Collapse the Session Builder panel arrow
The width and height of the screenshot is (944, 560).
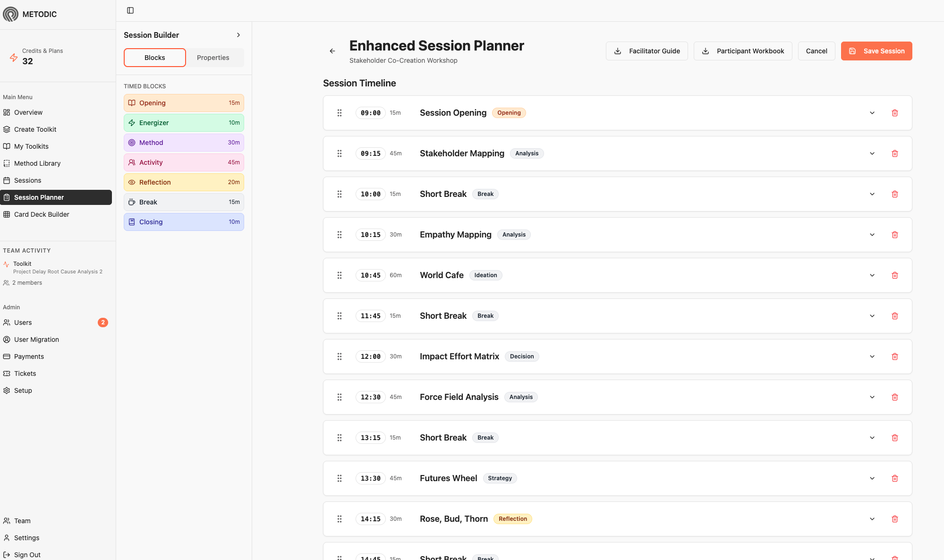coord(238,35)
